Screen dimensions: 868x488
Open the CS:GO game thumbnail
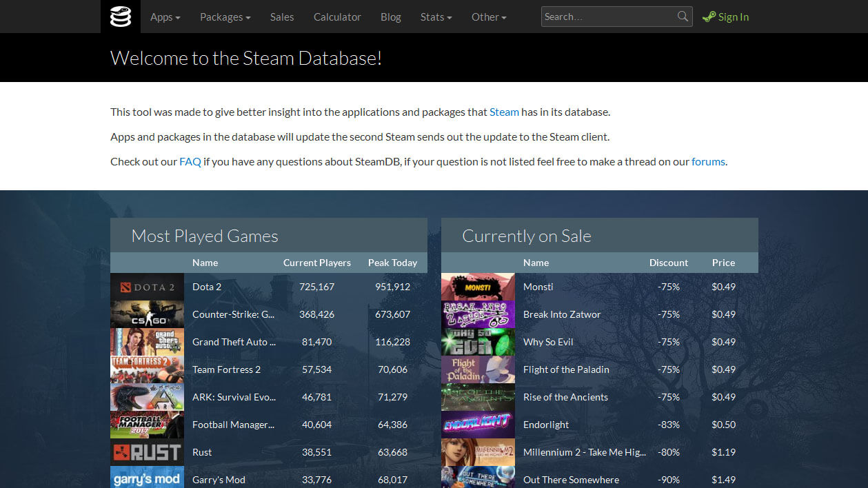click(x=147, y=314)
